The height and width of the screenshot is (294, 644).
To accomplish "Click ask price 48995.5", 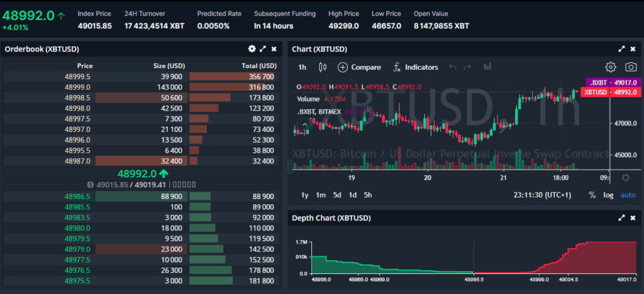I will (77, 151).
